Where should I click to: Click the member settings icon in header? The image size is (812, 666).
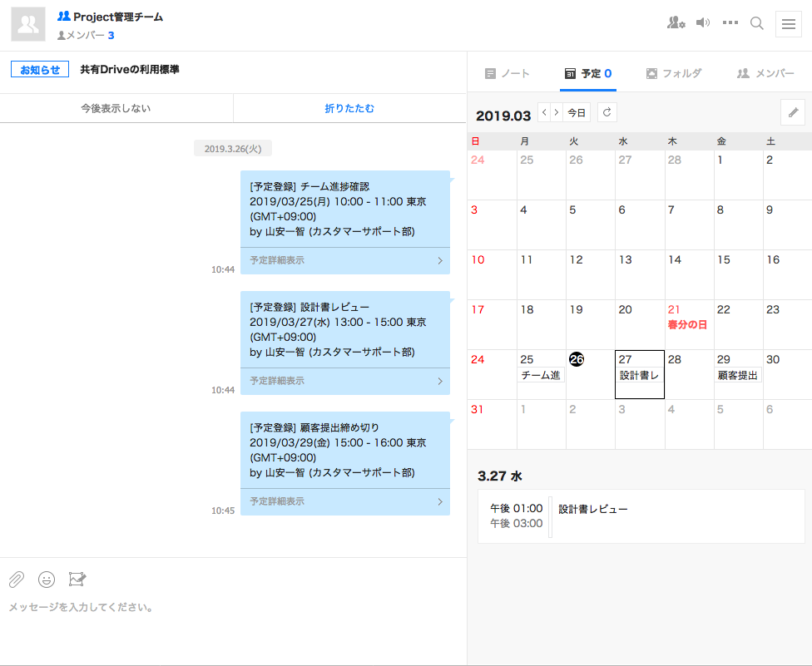676,23
